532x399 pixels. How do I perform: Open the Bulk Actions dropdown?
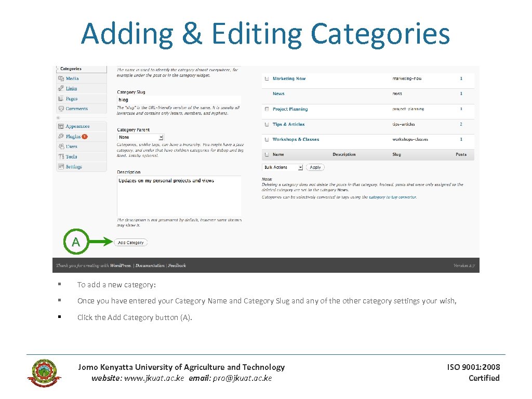pyautogui.click(x=282, y=167)
